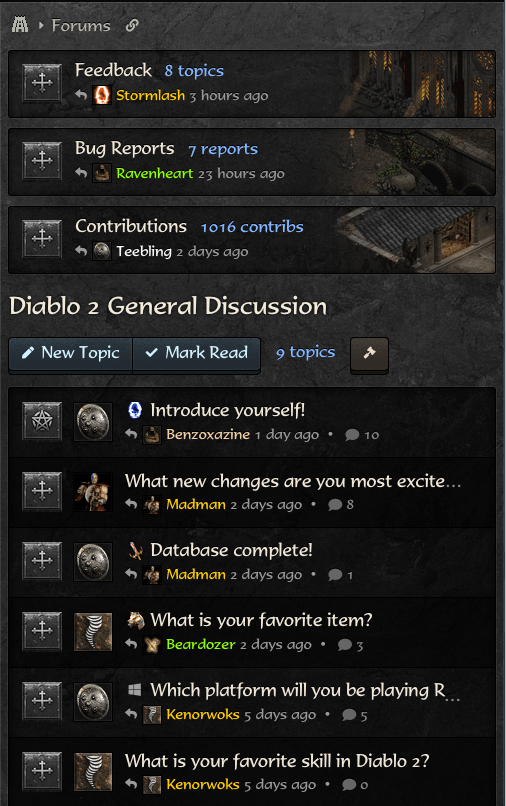Click the hammer moderation tools button
The width and height of the screenshot is (506, 806).
pos(369,354)
